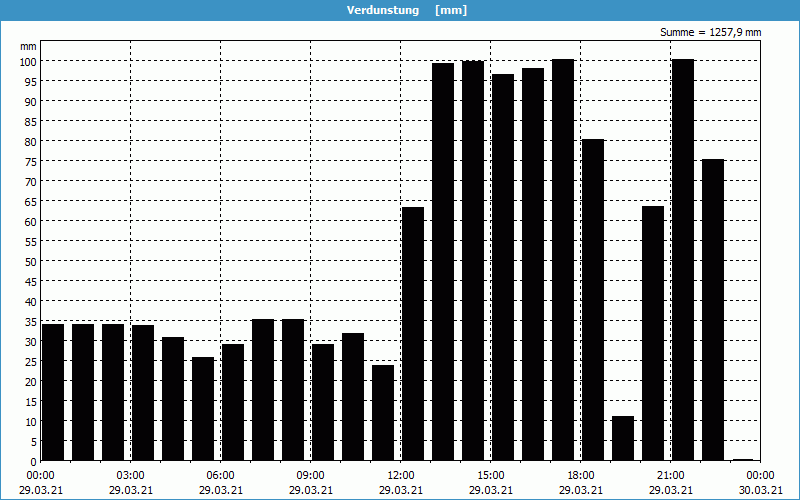Click the y-axis value "75"
Screen dimensions: 800x500
(31, 161)
